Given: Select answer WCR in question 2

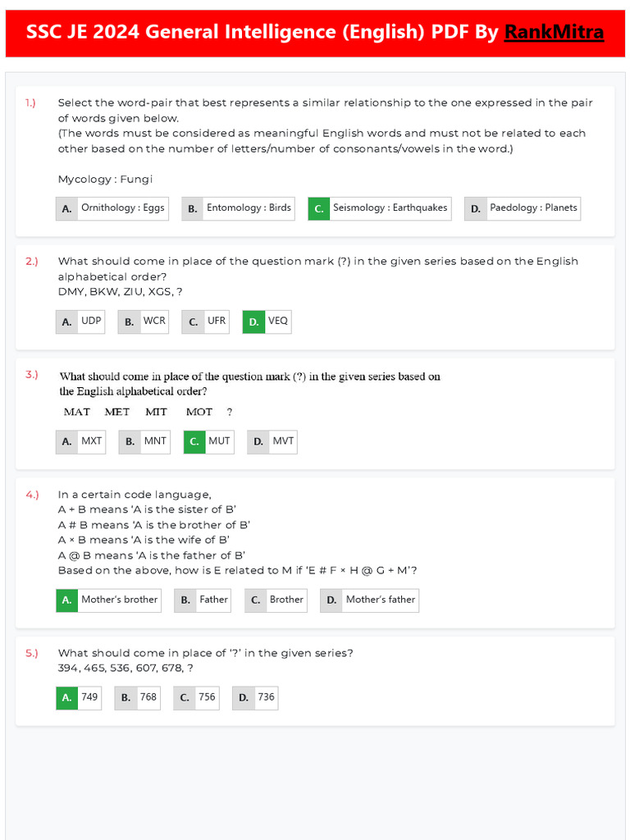Looking at the screenshot, I should click(x=144, y=322).
